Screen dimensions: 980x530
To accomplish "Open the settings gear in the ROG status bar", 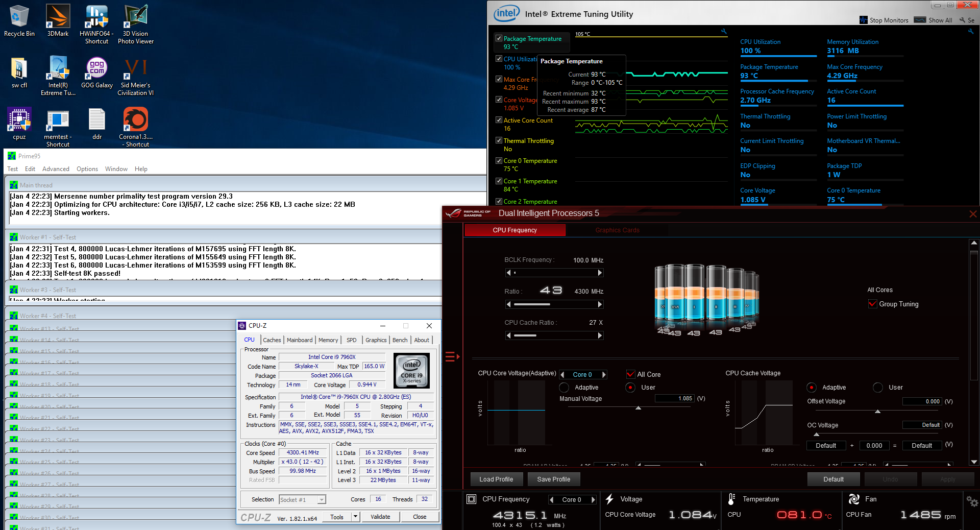I will tap(972, 502).
